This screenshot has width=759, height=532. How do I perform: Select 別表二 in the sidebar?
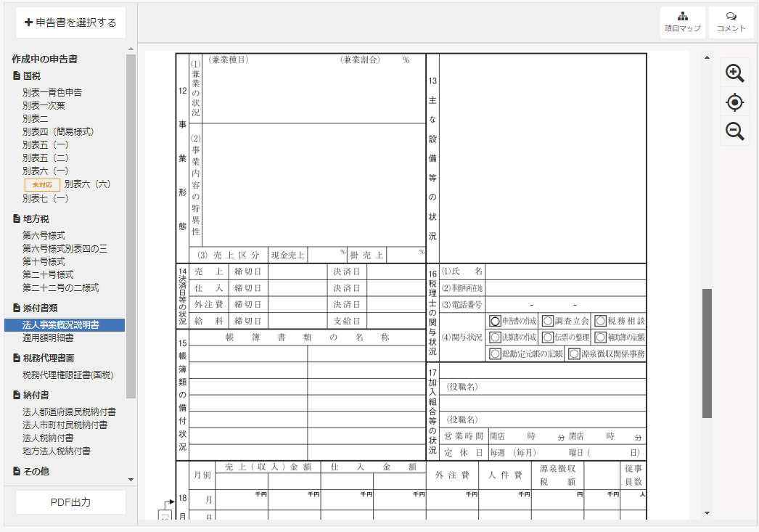[35, 118]
